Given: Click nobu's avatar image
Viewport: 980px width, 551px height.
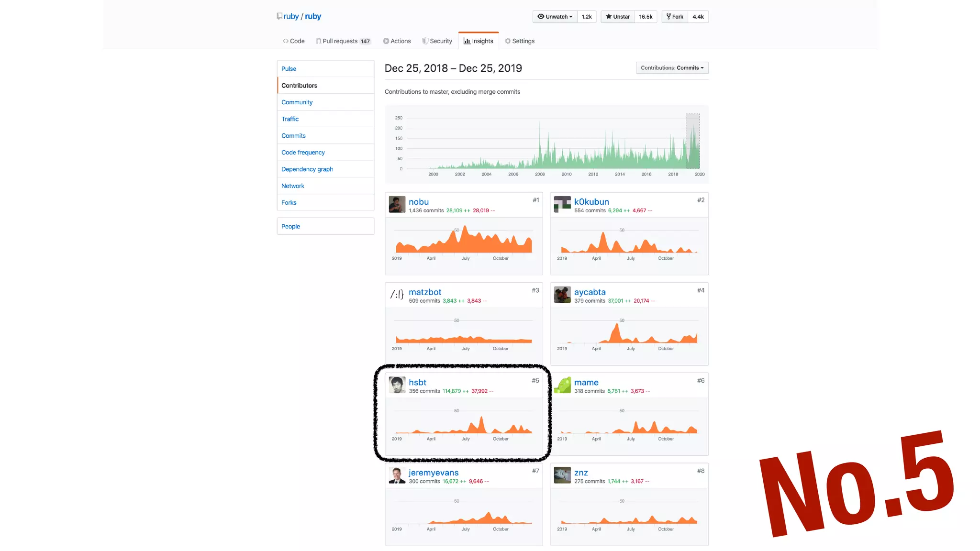Looking at the screenshot, I should (x=397, y=205).
